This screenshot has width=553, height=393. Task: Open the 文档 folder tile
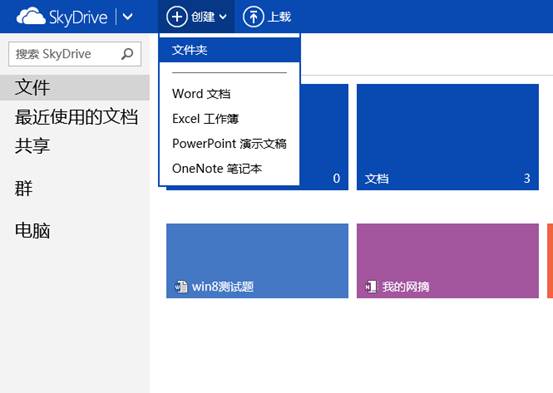click(x=448, y=137)
